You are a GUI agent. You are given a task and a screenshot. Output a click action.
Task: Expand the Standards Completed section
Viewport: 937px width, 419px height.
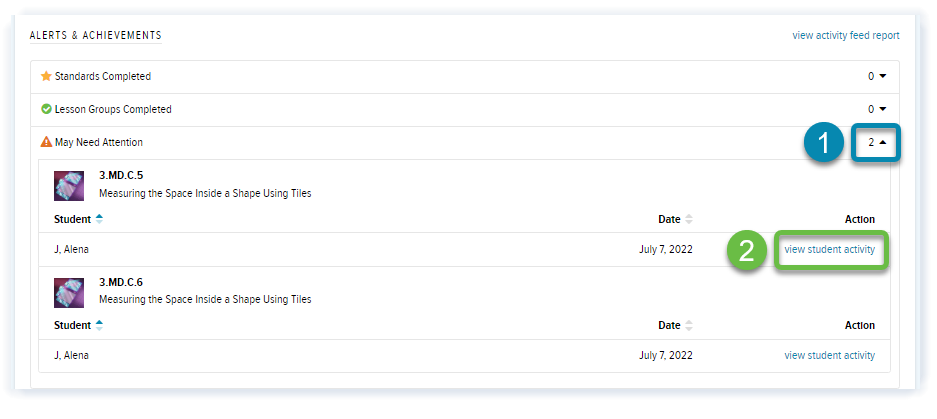877,76
